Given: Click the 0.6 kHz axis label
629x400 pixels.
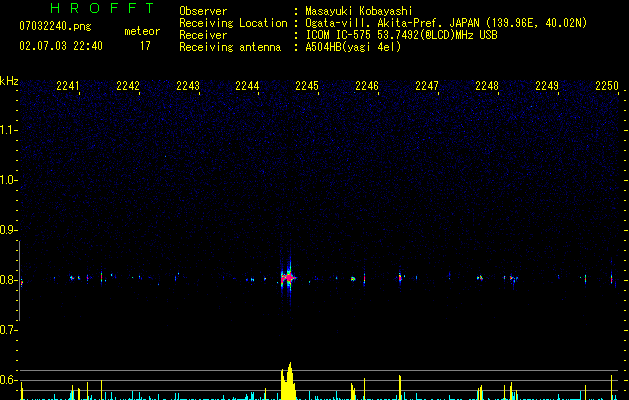Looking at the screenshot, I should click(x=8, y=380).
